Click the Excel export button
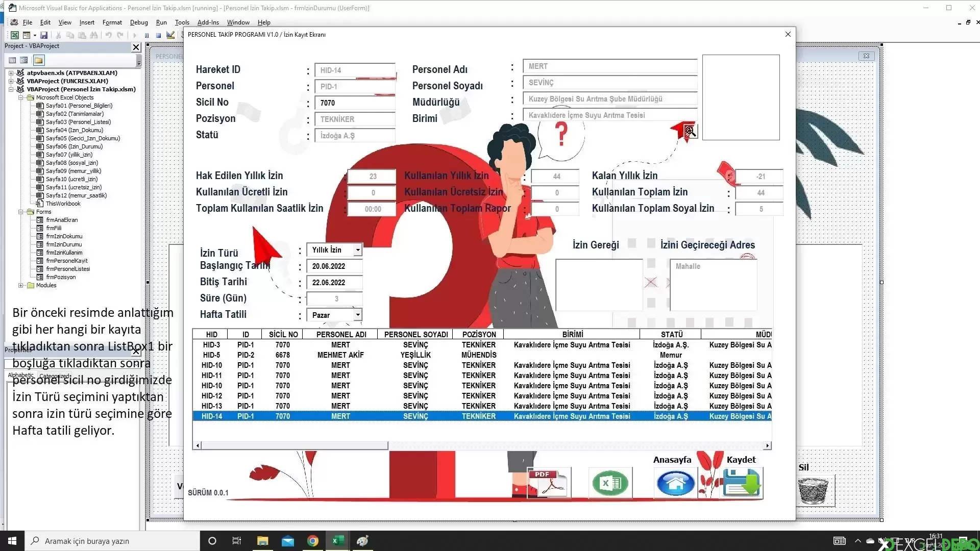 (610, 483)
